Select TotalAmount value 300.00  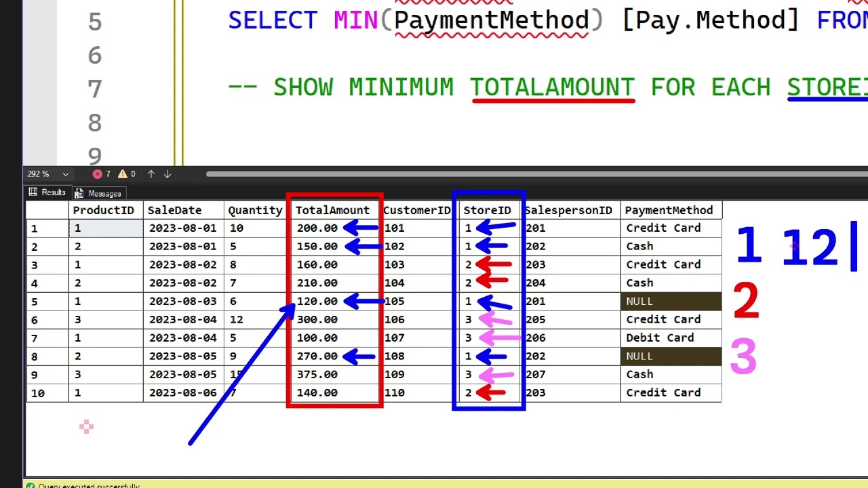[317, 320]
